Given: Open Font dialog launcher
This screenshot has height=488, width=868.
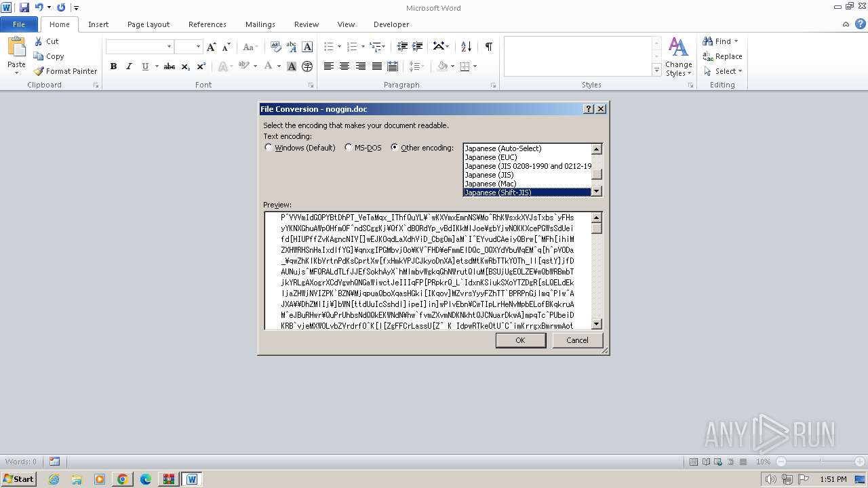Looking at the screenshot, I should pos(311,85).
